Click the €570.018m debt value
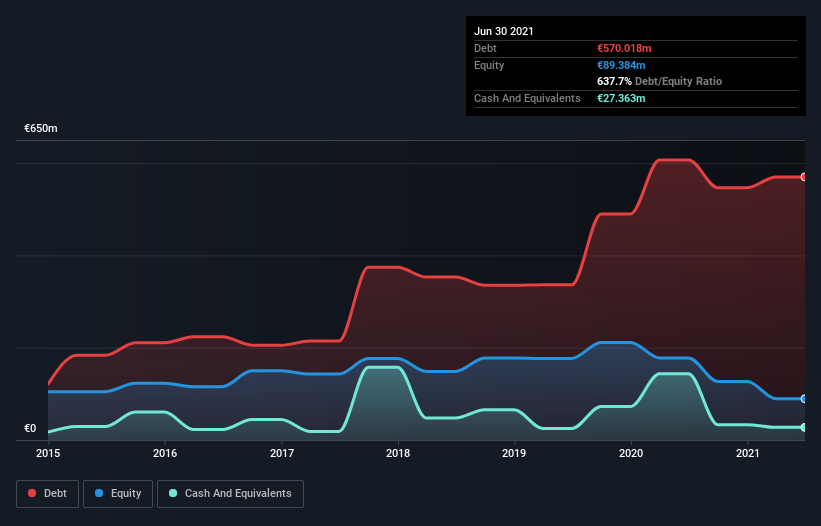The width and height of the screenshot is (821, 526). coord(624,48)
